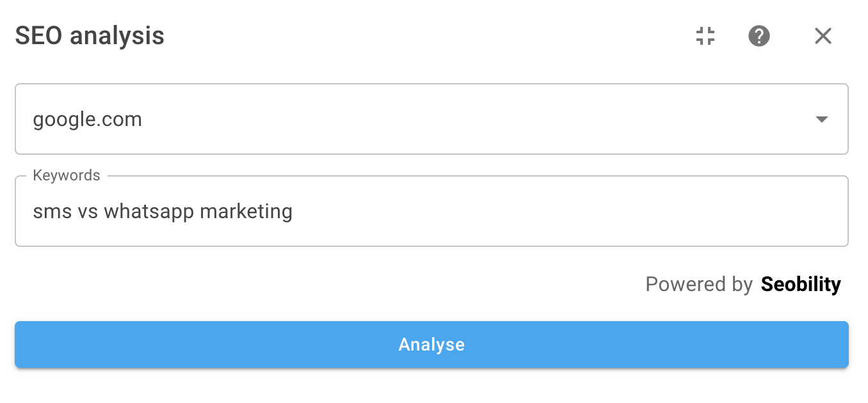Image resolution: width=868 pixels, height=403 pixels.
Task: Click the 'Powered by' label
Action: [699, 284]
